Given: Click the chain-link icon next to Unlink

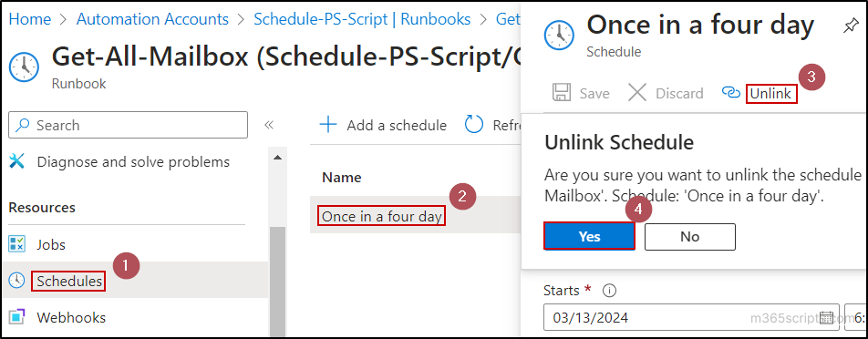Looking at the screenshot, I should [731, 93].
